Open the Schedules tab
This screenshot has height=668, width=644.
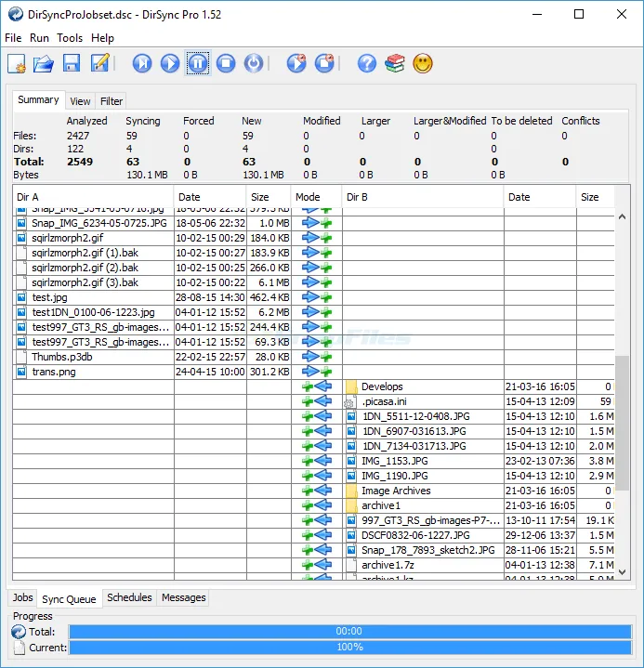[x=129, y=597]
